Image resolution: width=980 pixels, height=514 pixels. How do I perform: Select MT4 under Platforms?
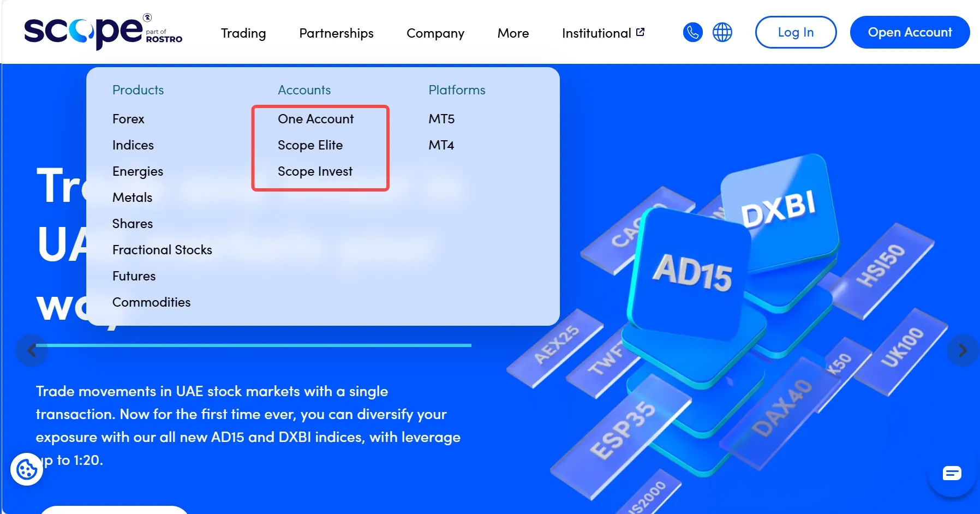click(441, 145)
